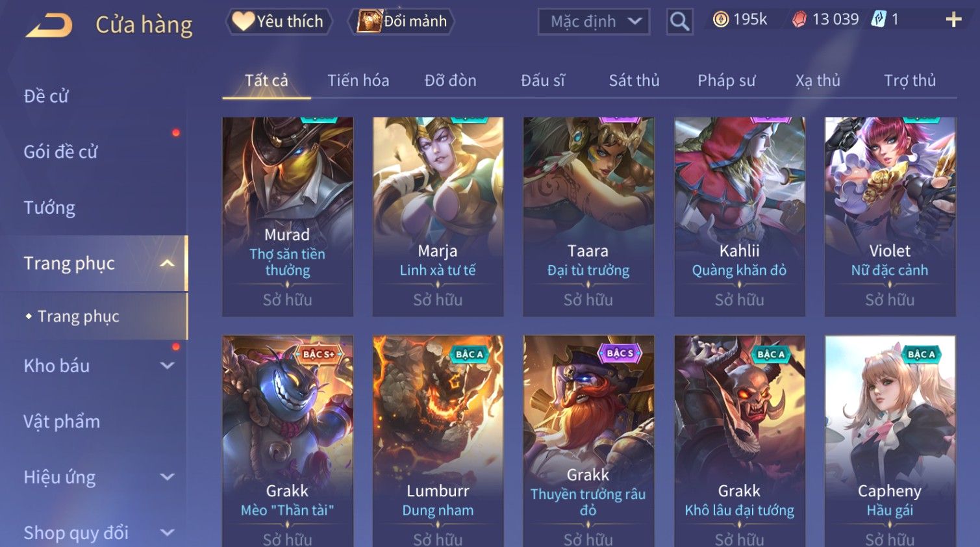This screenshot has height=547, width=980.
Task: Open the search magnifier icon
Action: (679, 21)
